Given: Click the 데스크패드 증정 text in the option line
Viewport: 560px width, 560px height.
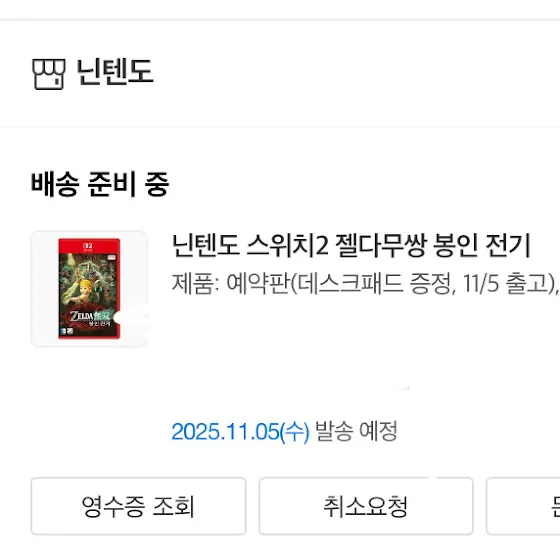Looking at the screenshot, I should [376, 284].
